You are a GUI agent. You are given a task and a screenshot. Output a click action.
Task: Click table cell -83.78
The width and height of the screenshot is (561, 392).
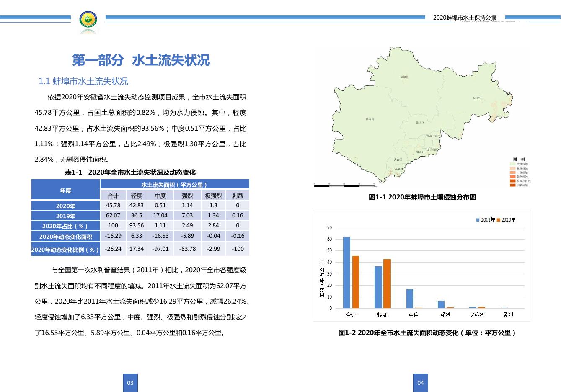pyautogui.click(x=187, y=249)
